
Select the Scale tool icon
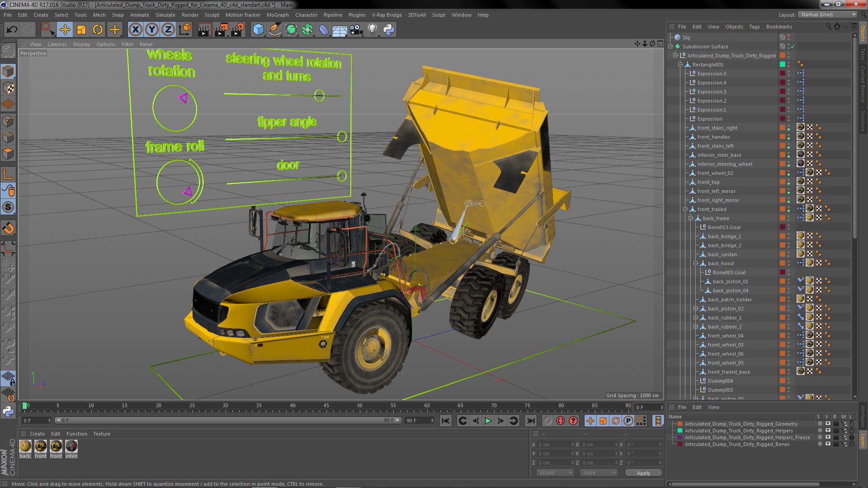click(81, 30)
